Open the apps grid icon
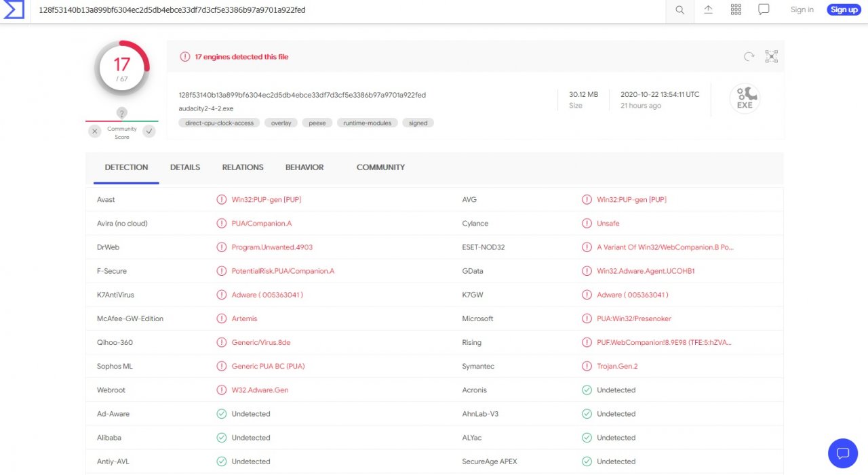 736,9
